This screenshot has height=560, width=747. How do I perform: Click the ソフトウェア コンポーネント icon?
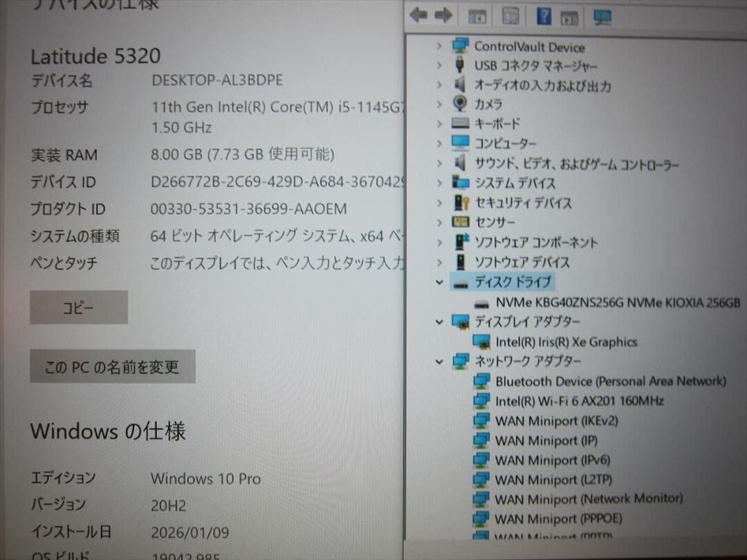(461, 242)
